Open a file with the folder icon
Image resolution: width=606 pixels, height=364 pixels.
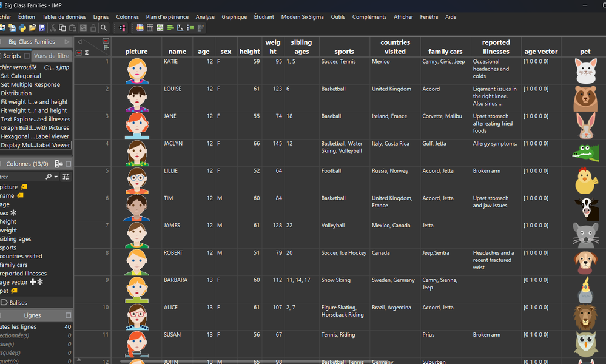click(33, 28)
